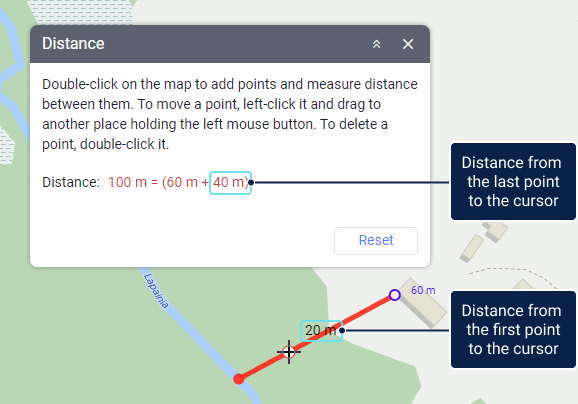578x404 pixels.
Task: Select the blue-outlined first measurement point
Action: 394,295
